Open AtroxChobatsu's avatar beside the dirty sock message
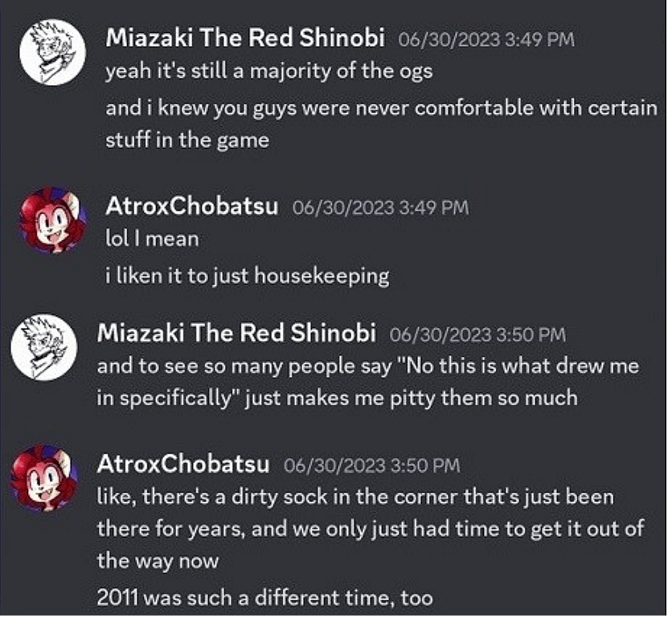 tap(44, 477)
